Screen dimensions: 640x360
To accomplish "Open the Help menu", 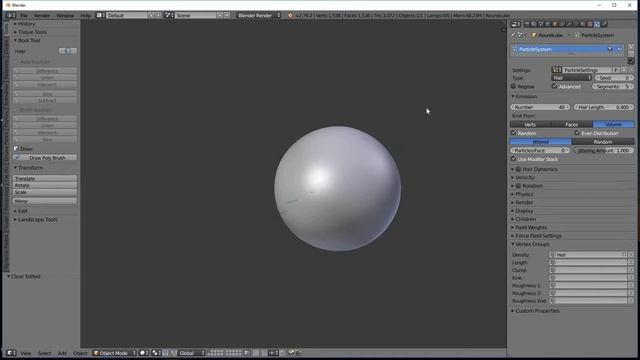I will coord(85,15).
